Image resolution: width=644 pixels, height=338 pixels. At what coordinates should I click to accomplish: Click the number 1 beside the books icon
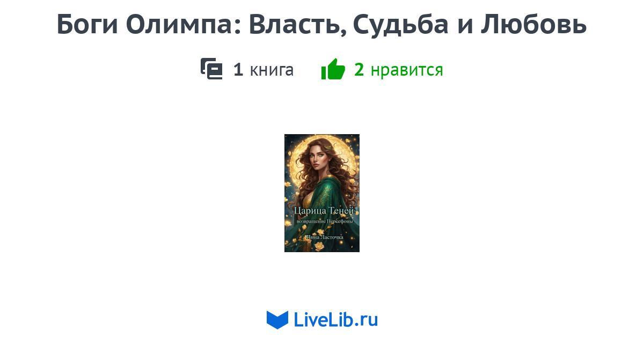coord(238,70)
